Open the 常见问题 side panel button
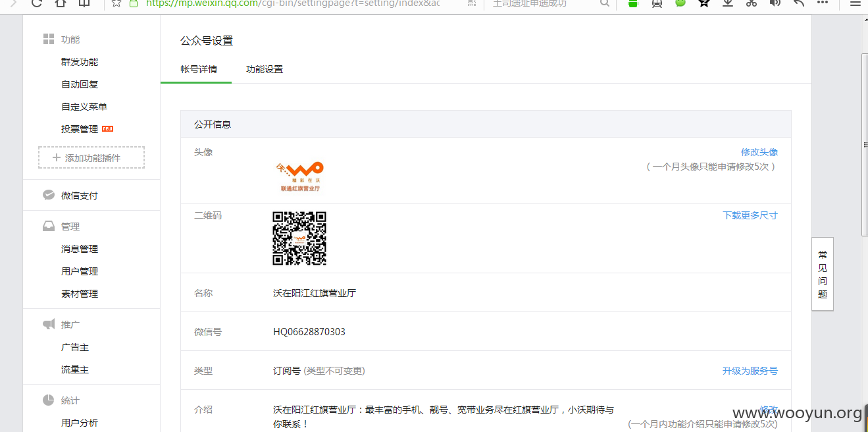Screen dimensions: 868x432 tap(823, 274)
